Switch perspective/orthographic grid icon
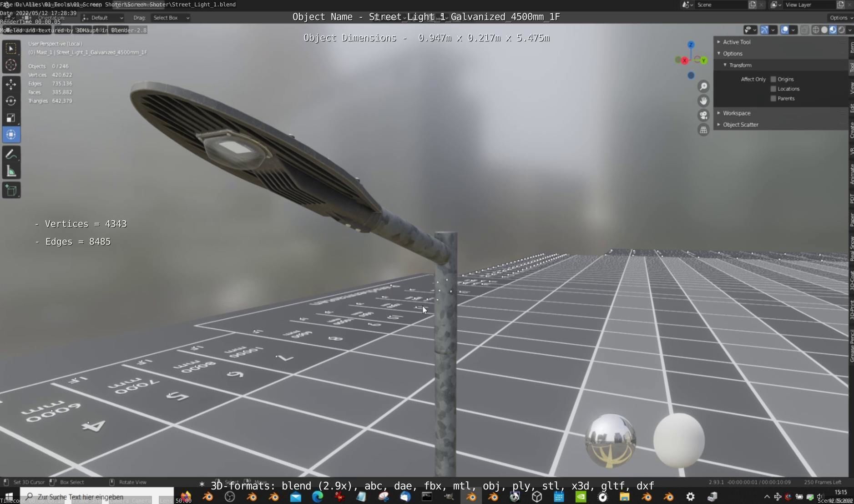 [703, 130]
